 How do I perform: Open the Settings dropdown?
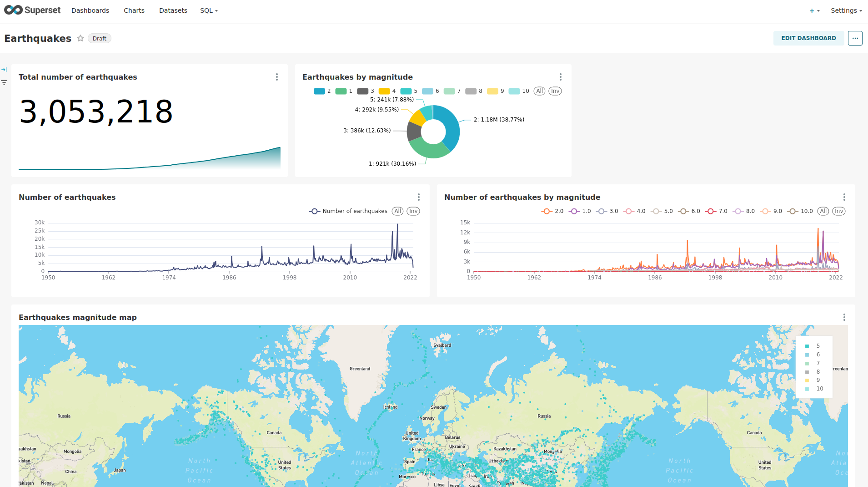(x=846, y=10)
